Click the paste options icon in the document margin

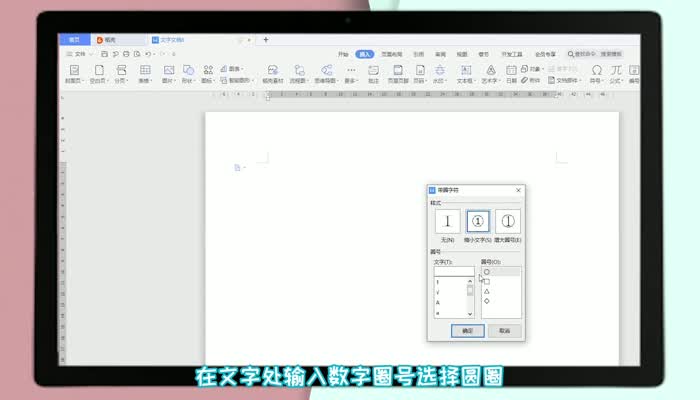238,167
